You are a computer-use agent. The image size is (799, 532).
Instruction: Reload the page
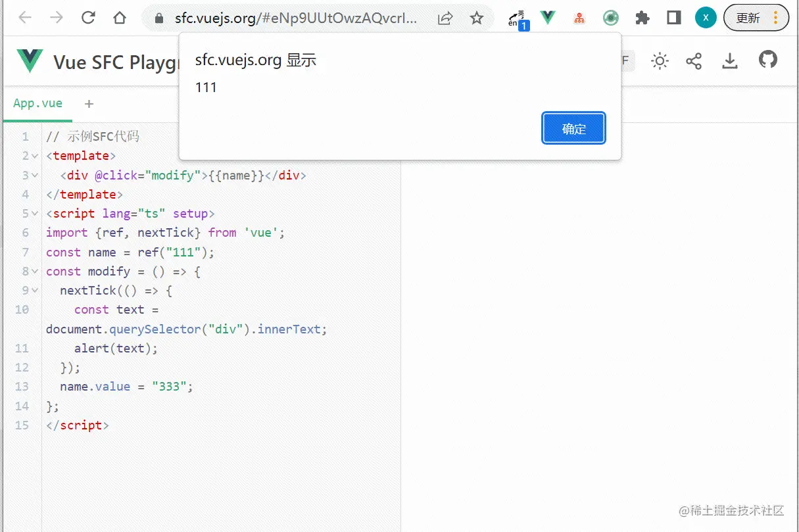pos(88,18)
